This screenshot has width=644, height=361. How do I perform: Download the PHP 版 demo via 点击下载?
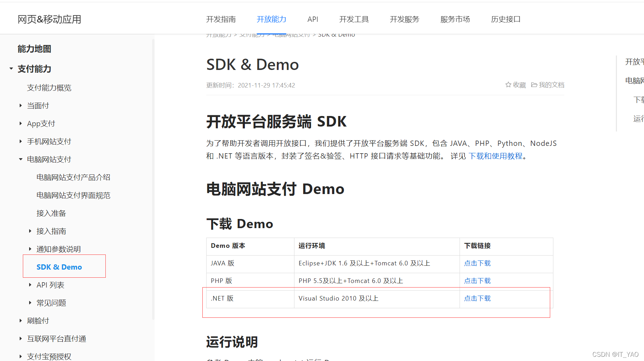pos(477,281)
